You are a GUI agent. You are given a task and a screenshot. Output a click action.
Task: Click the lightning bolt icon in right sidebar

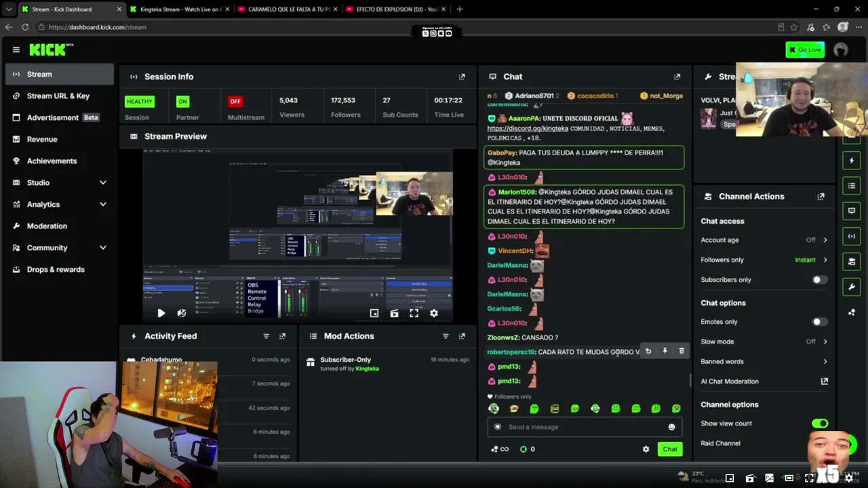tap(852, 161)
